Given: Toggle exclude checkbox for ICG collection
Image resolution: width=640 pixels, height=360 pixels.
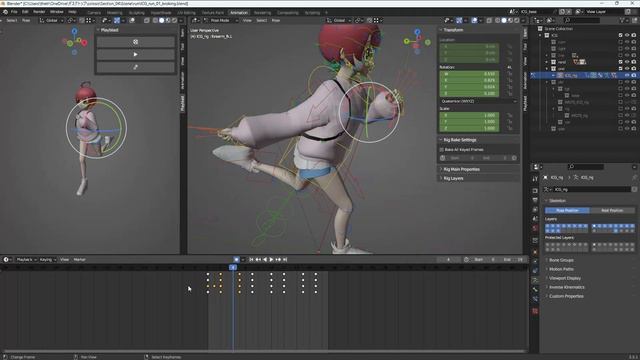Looking at the screenshot, I should click(x=620, y=36).
